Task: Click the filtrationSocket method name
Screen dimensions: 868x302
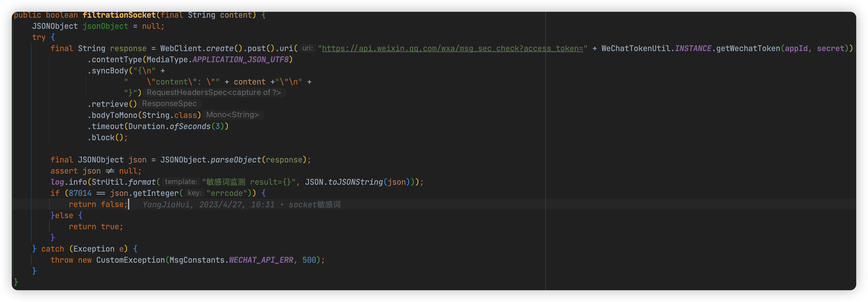Action: point(119,15)
